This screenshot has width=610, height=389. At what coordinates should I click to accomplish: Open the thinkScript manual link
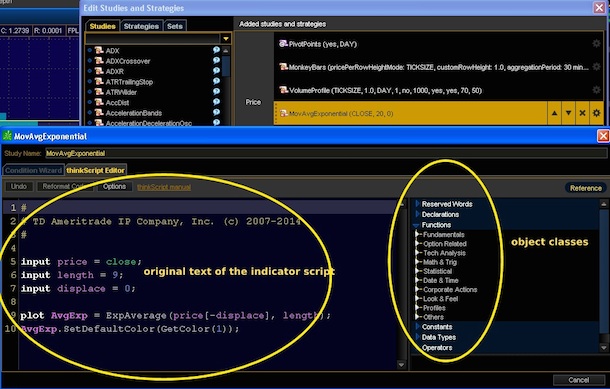[x=164, y=187]
